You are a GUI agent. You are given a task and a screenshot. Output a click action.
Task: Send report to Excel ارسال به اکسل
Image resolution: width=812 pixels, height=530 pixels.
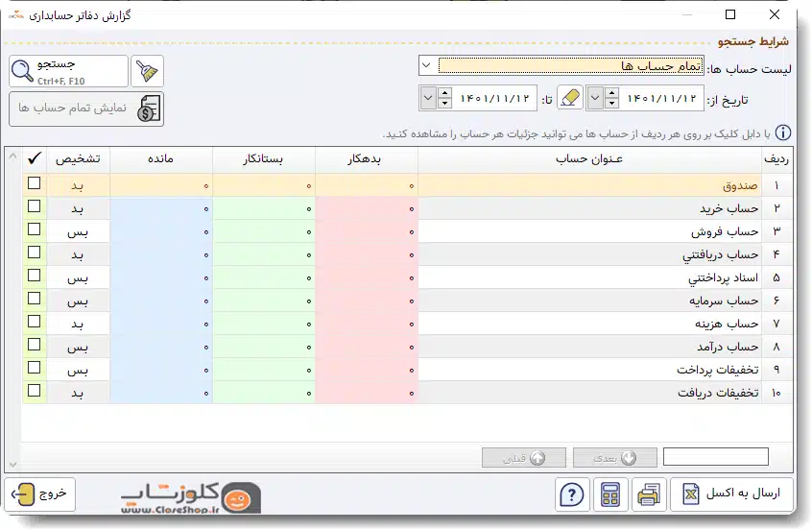[731, 494]
